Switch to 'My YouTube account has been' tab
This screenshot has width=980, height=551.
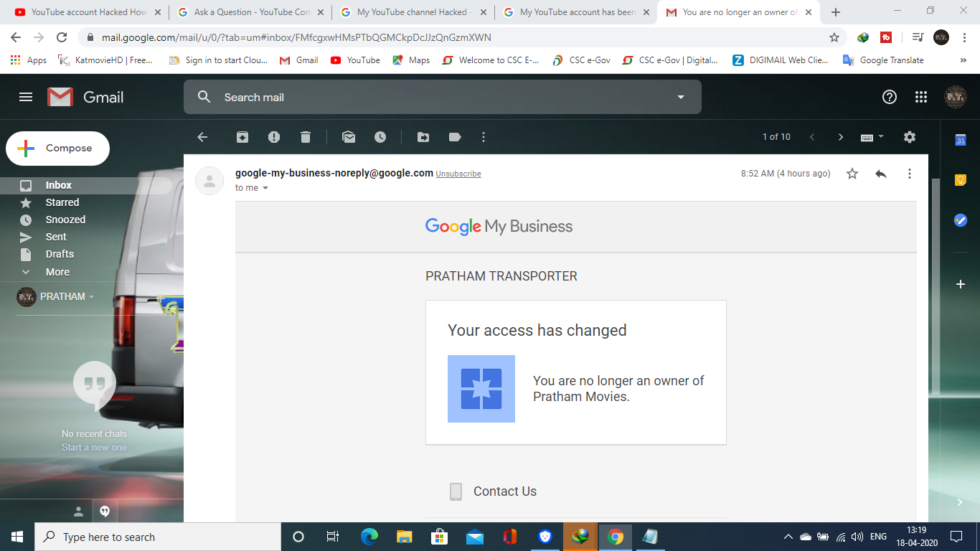pyautogui.click(x=575, y=12)
